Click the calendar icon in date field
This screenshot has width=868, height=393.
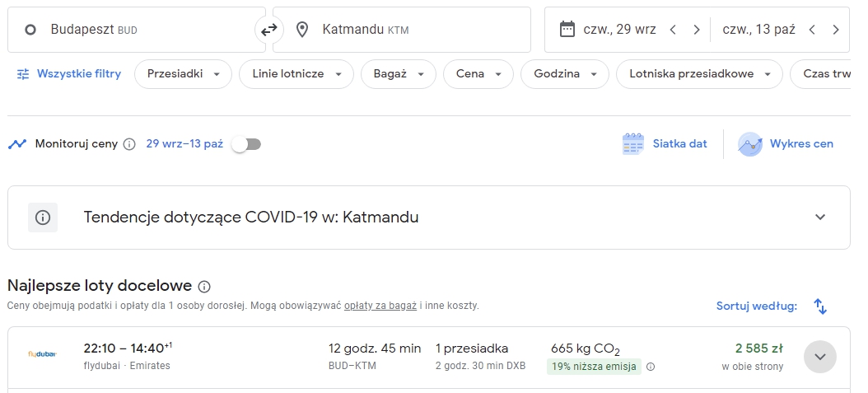point(567,30)
